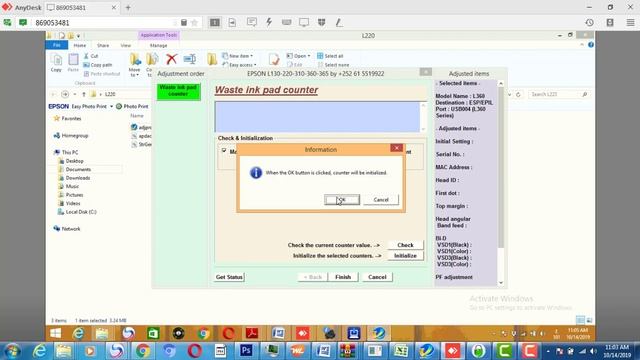Click the Paste icon in ribbon
This screenshot has width=640, height=360.
(x=73, y=62)
